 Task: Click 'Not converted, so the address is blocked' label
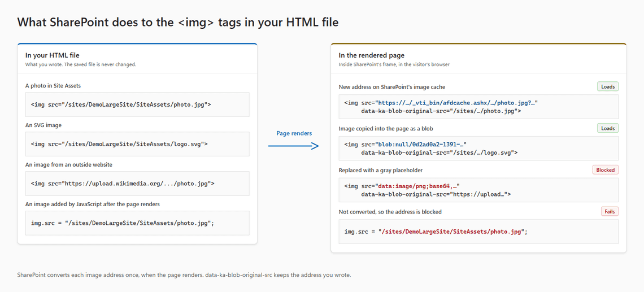[390, 212]
